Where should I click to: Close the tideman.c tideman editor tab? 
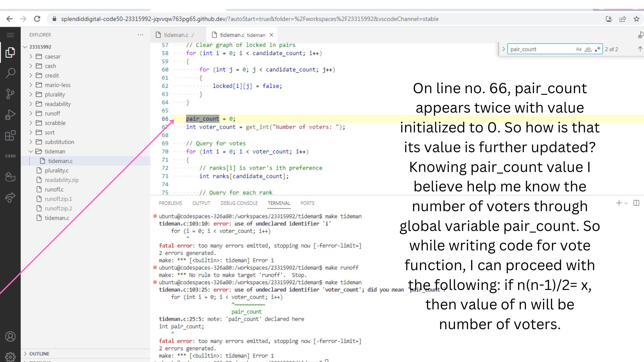[271, 35]
